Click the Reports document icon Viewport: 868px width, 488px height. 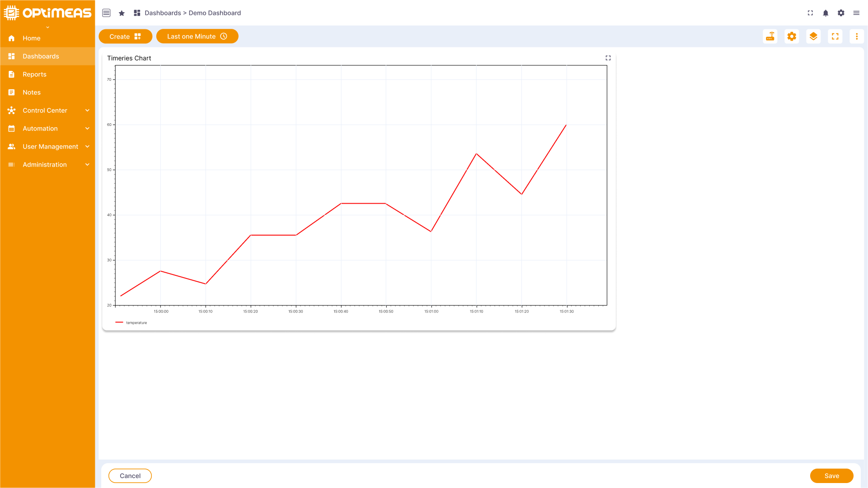tap(12, 74)
